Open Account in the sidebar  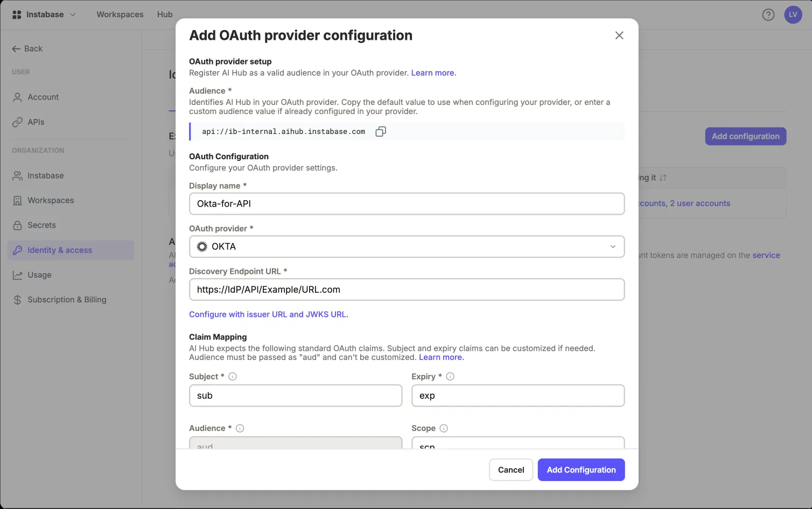71,97
